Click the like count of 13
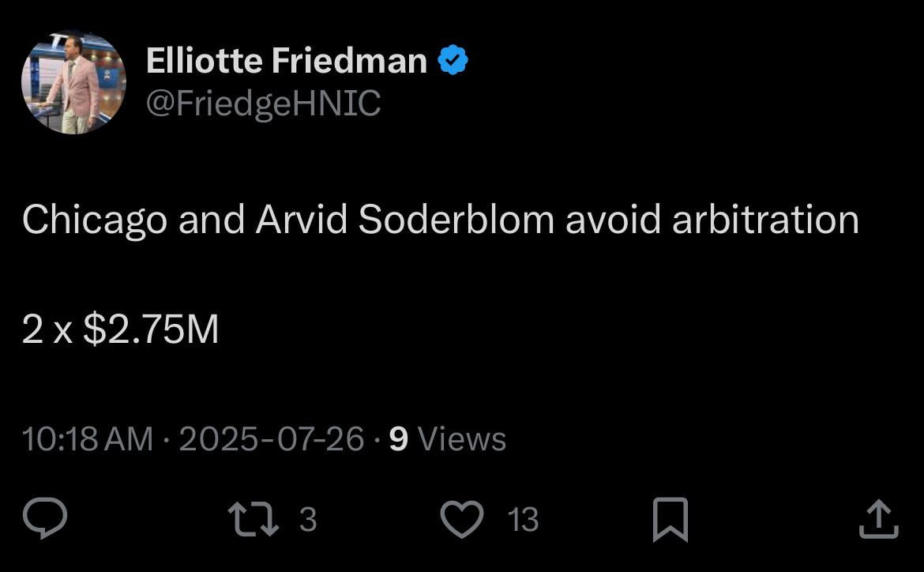The height and width of the screenshot is (572, 924). coord(524,521)
